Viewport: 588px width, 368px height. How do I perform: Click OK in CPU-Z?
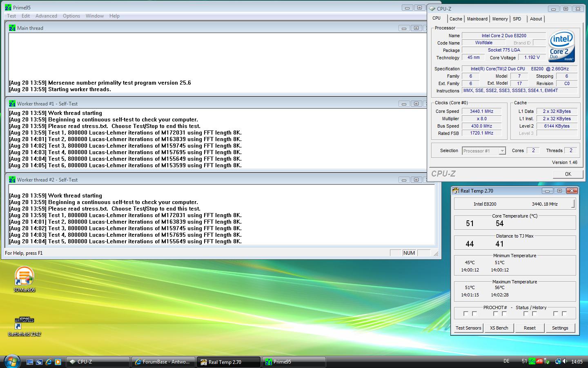[x=568, y=174]
